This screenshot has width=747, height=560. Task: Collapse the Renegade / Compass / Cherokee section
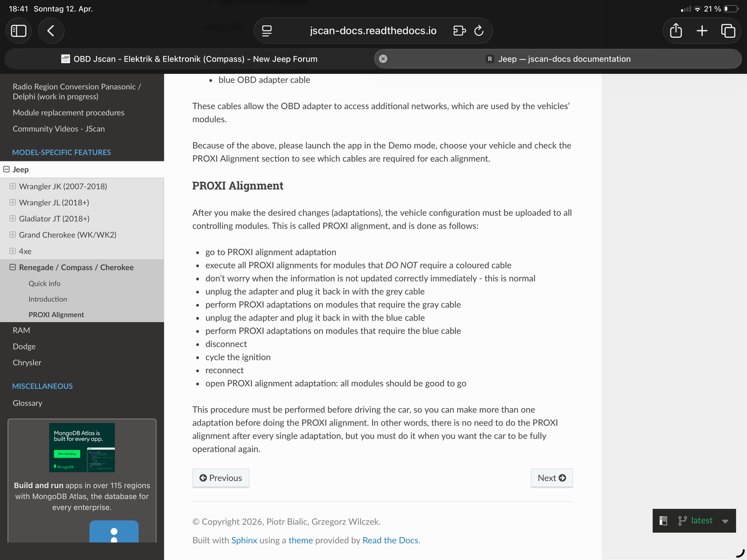13,267
